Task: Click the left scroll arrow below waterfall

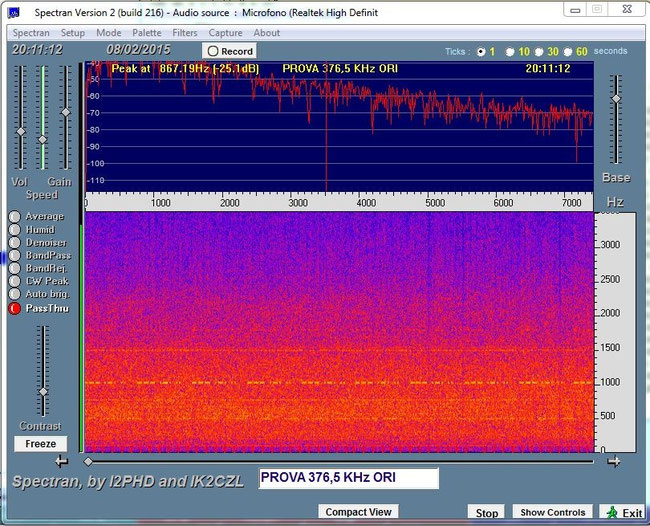Action: click(x=62, y=461)
